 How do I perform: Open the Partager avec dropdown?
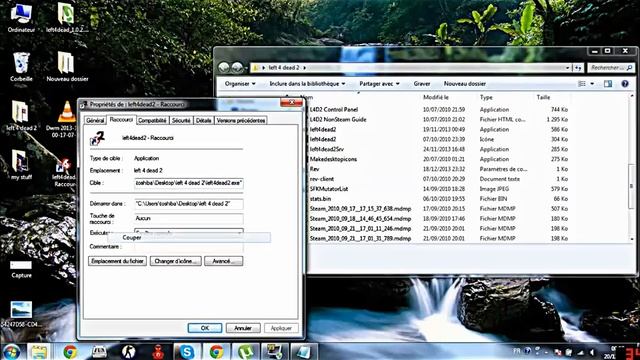coord(379,84)
